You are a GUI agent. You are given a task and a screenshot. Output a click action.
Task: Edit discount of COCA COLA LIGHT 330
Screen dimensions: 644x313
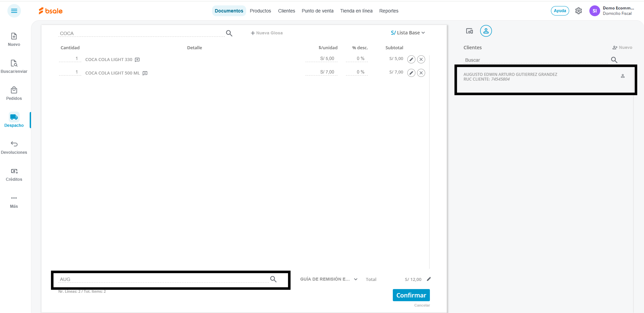point(357,59)
